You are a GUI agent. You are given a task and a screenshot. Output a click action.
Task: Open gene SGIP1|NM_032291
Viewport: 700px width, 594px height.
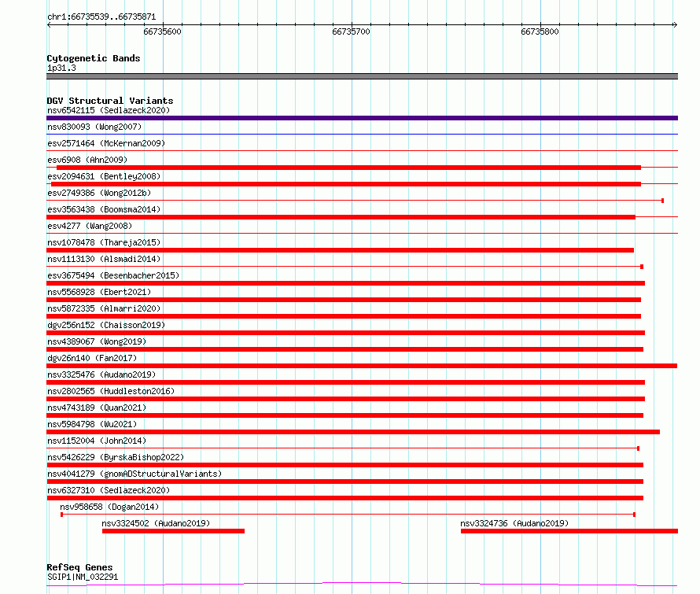pyautogui.click(x=83, y=577)
